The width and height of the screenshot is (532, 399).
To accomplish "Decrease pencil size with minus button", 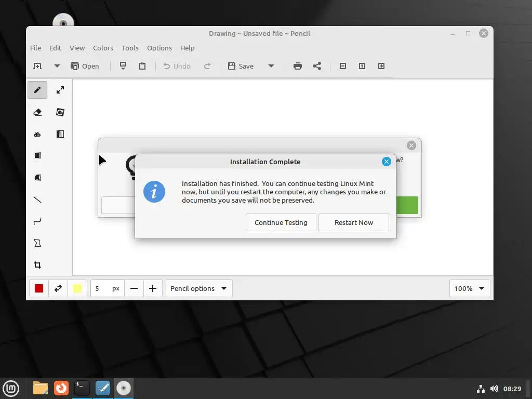I will [x=134, y=288].
